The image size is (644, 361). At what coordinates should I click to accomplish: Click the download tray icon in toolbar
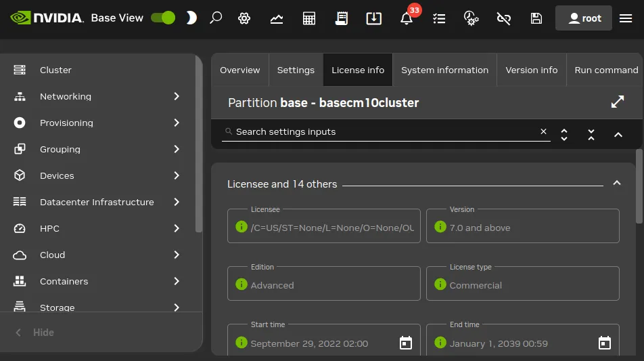tap(373, 18)
